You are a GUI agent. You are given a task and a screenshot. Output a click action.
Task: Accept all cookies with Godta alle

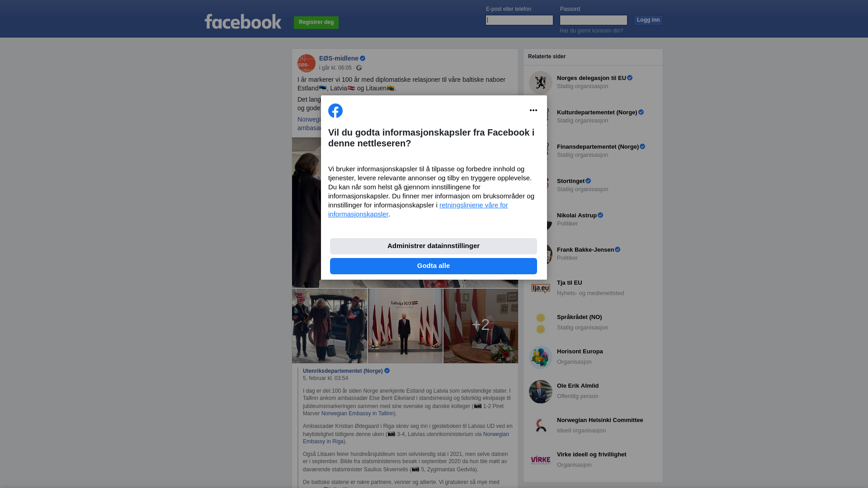pyautogui.click(x=434, y=266)
